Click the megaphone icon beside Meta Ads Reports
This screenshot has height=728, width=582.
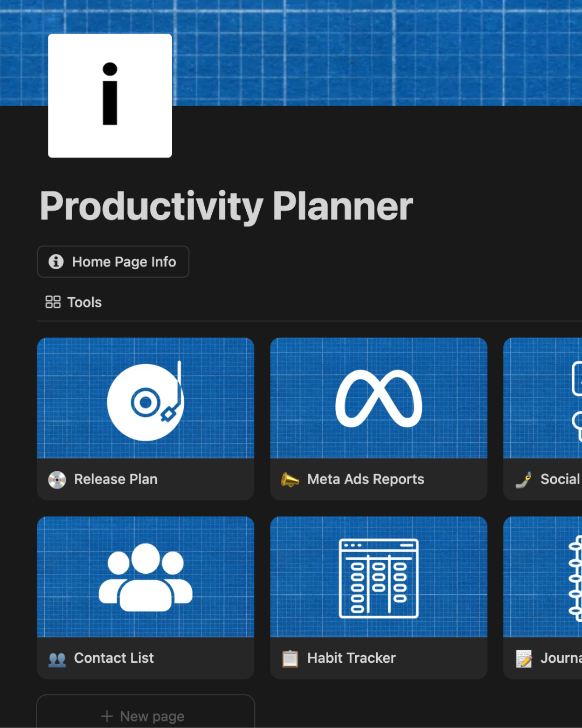coord(290,479)
